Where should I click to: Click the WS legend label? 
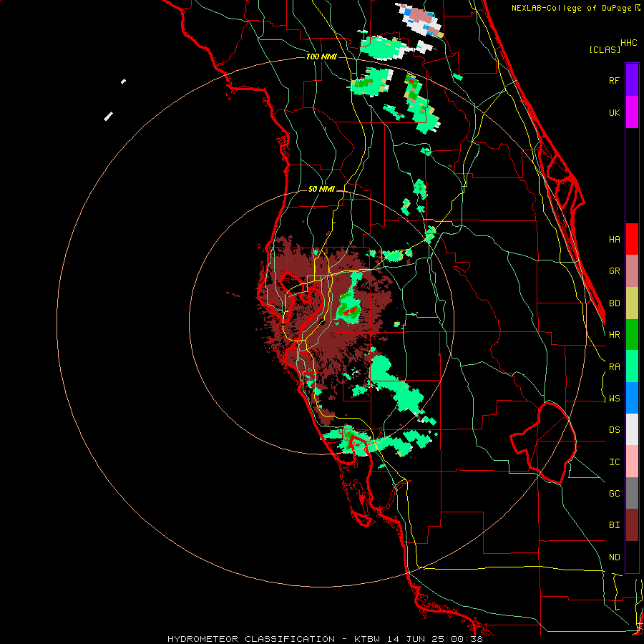(x=614, y=399)
